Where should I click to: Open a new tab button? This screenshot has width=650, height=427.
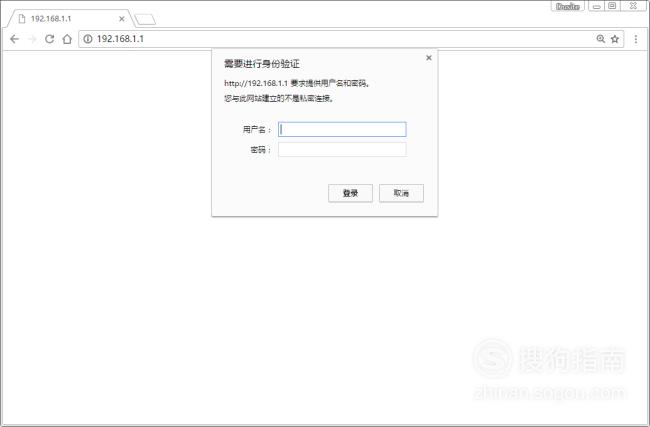point(145,19)
